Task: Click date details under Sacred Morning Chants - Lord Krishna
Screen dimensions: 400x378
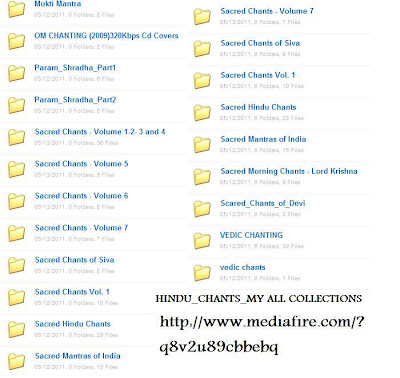Action: [x=260, y=182]
